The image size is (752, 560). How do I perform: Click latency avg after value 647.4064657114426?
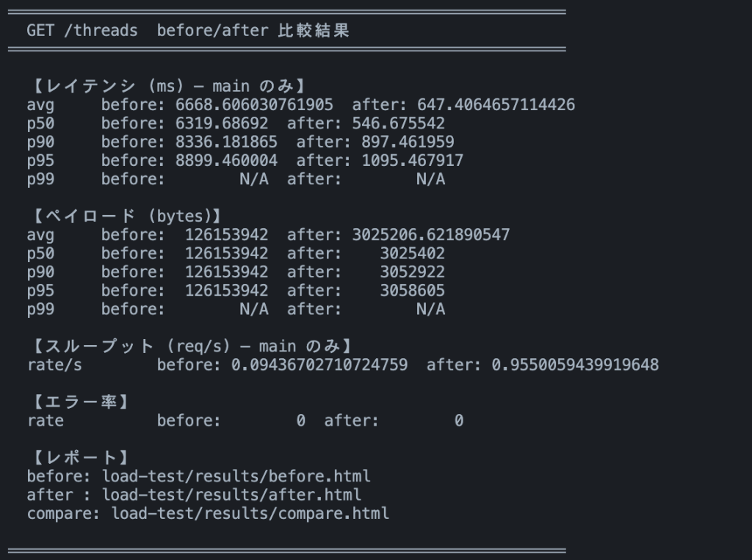click(x=496, y=105)
